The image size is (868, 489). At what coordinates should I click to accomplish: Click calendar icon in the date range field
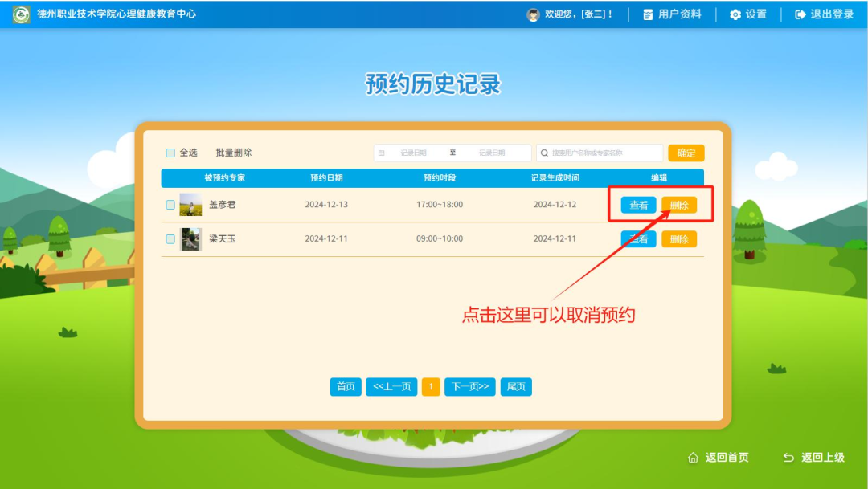coord(382,153)
